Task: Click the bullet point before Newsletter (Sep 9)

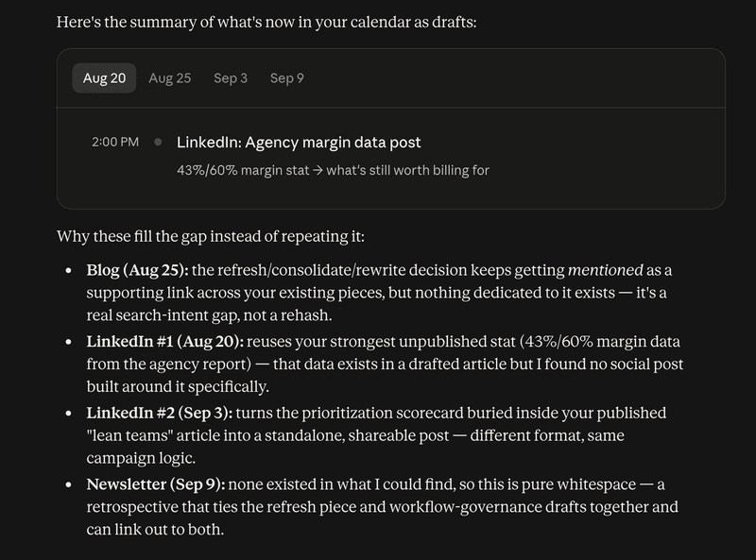Action: click(68, 484)
